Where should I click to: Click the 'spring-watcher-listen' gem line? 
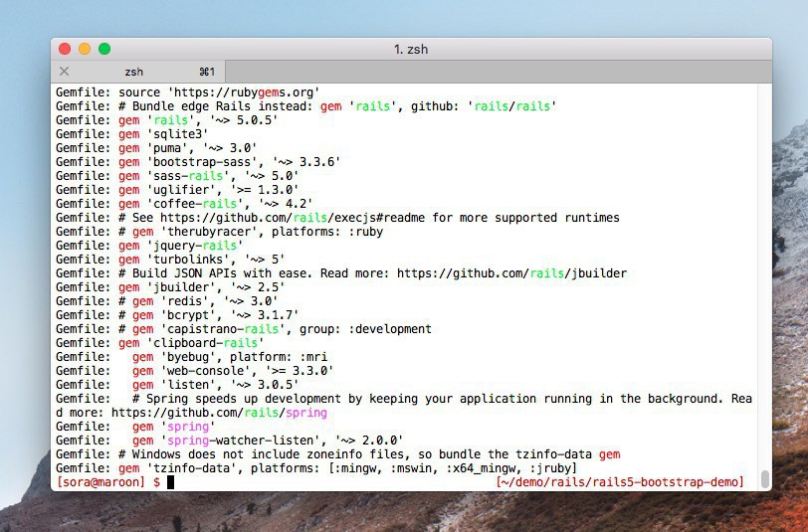click(x=267, y=441)
